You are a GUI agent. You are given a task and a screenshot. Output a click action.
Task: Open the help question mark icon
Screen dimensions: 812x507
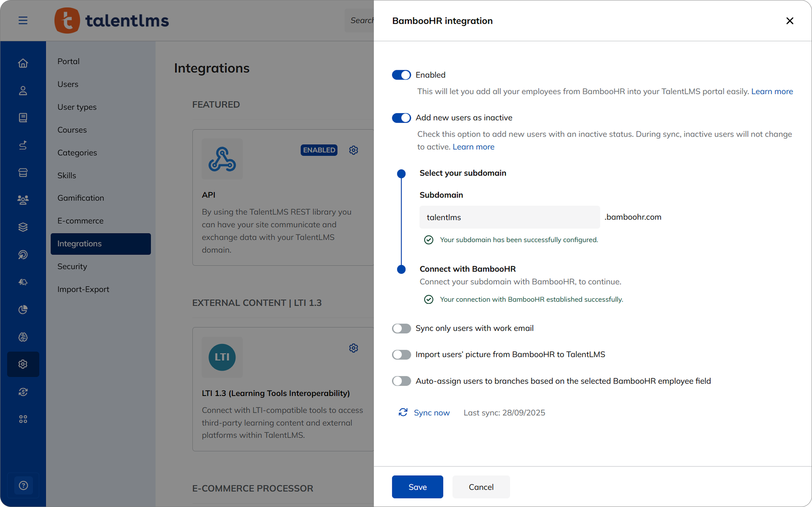pyautogui.click(x=23, y=485)
